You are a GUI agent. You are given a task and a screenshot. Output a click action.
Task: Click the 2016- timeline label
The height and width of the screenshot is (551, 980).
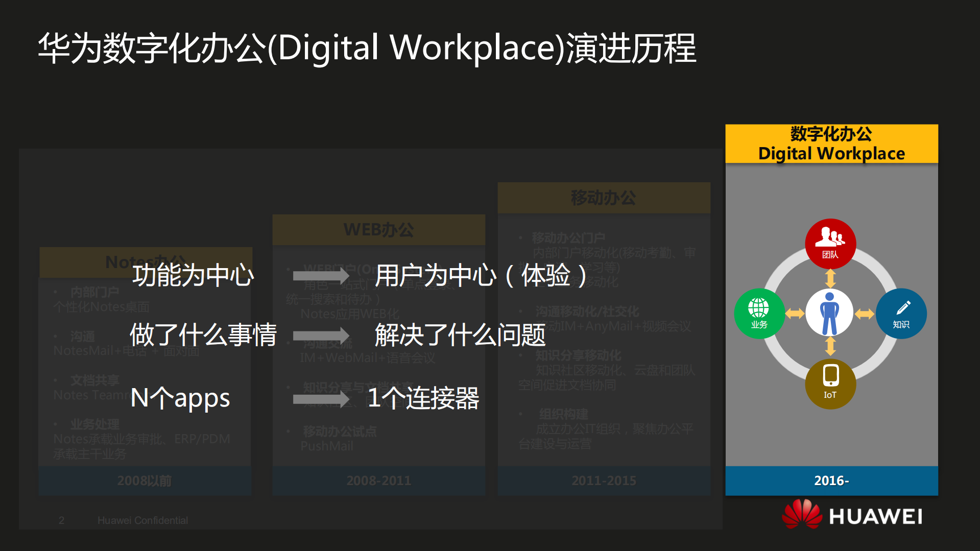point(831,480)
